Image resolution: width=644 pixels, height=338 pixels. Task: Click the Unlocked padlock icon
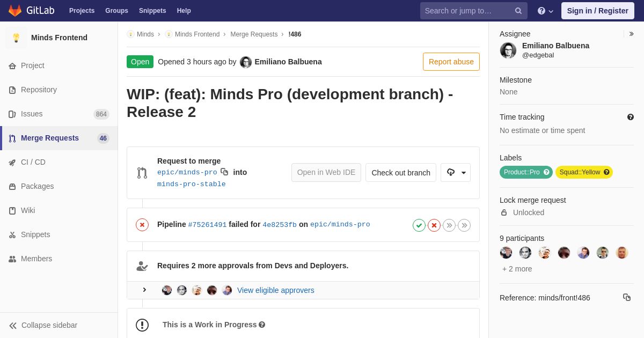(504, 212)
